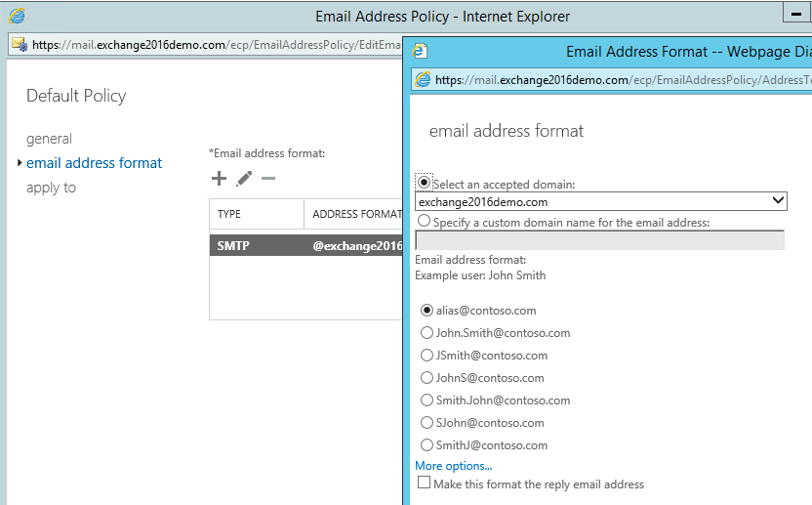This screenshot has height=505, width=812.
Task: Choose 'Specify a custom domain name' radio option
Action: click(x=424, y=221)
